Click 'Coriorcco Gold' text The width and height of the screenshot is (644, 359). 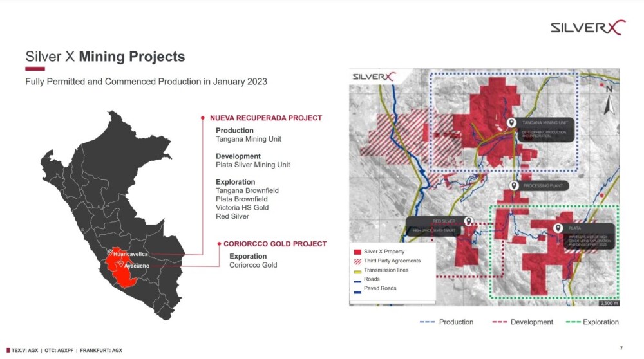[x=253, y=265]
